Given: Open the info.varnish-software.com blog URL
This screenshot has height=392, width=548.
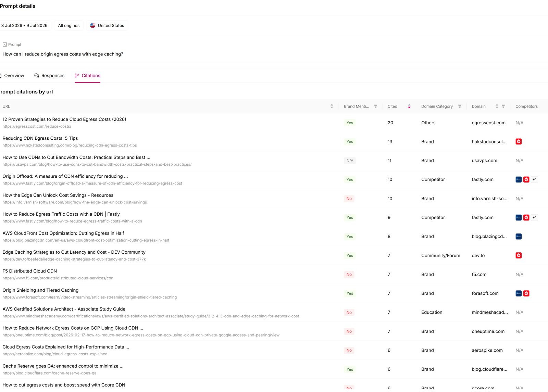Looking at the screenshot, I should [x=75, y=202].
